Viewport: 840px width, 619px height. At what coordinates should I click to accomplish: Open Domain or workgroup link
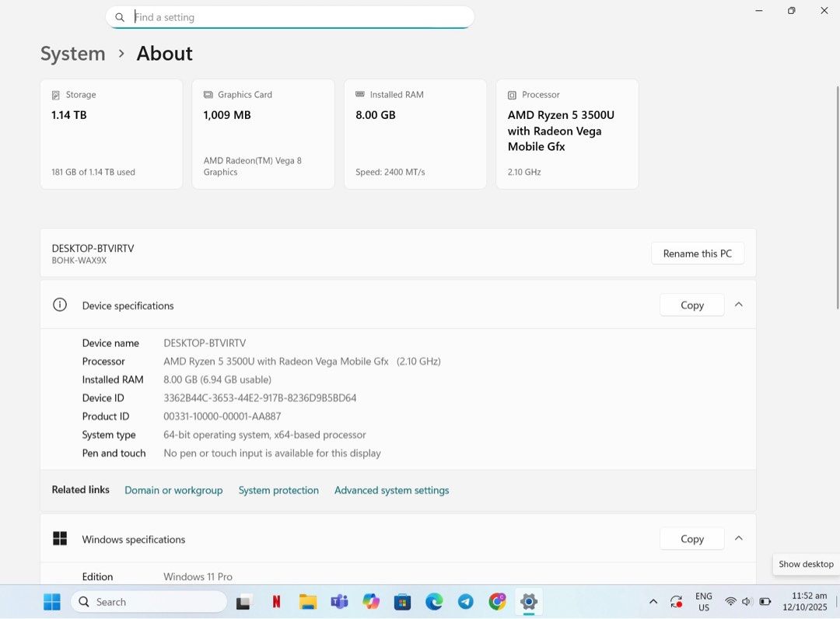pos(173,490)
